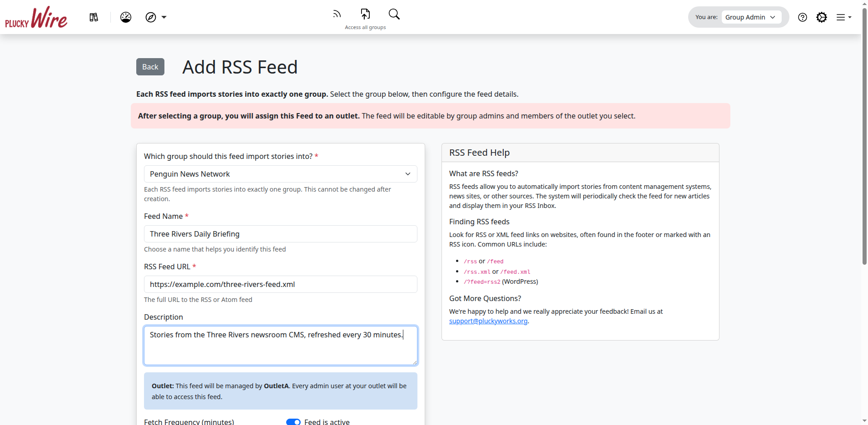
Task: Click the 'Feed is active' label
Action: [x=327, y=422]
